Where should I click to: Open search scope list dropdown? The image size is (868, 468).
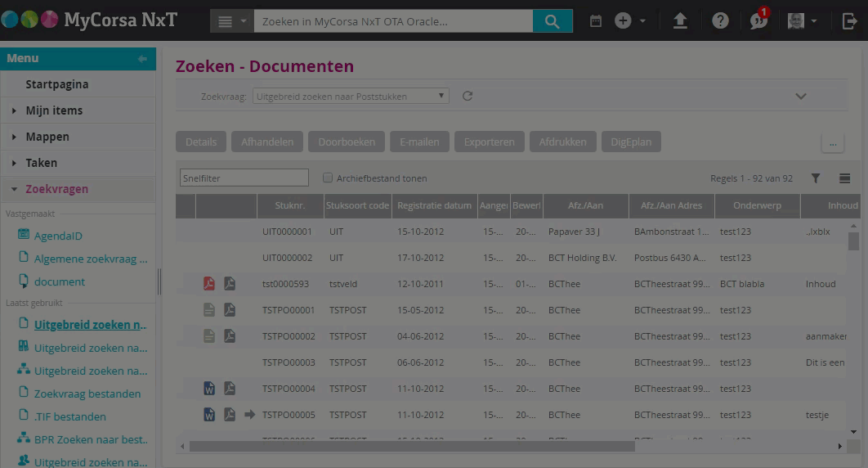point(232,21)
